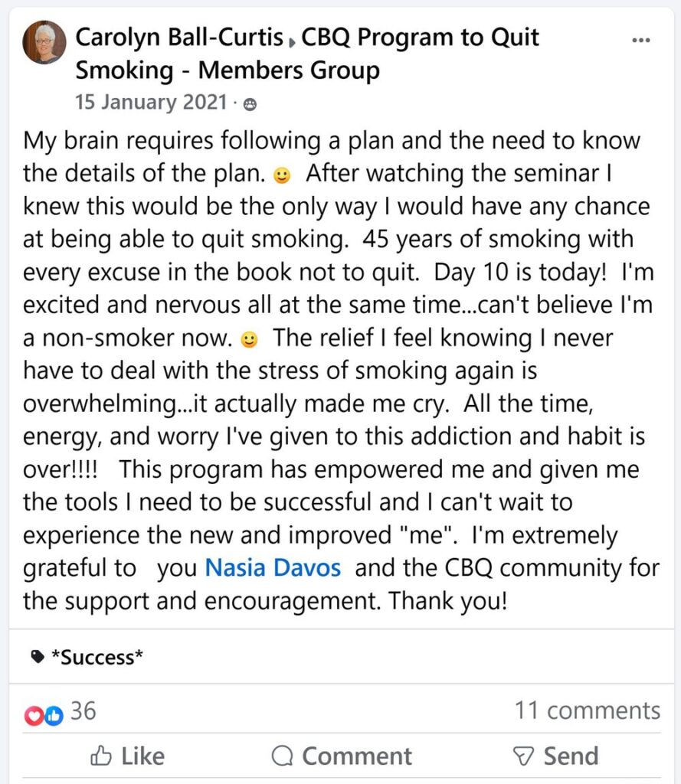Toggle Like on this post
Image resolution: width=681 pixels, height=784 pixels.
click(127, 756)
